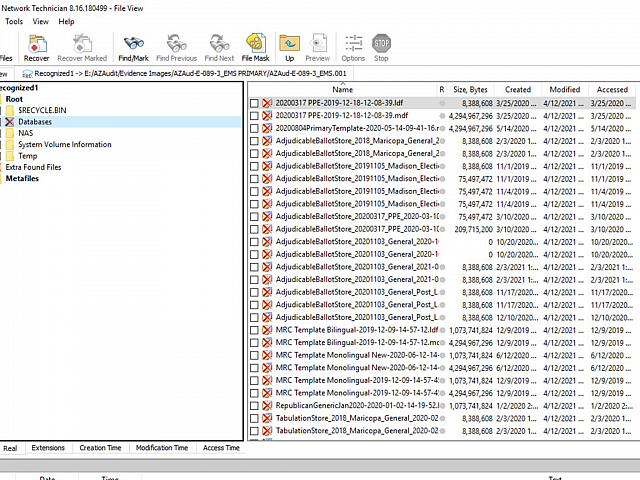640x480 pixels.
Task: Click the Recover toolbar icon
Action: (x=37, y=44)
